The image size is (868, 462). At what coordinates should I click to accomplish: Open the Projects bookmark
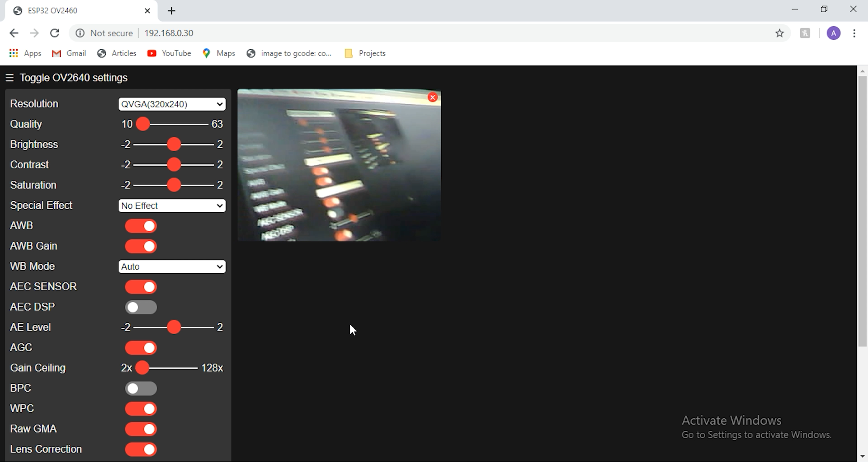365,53
